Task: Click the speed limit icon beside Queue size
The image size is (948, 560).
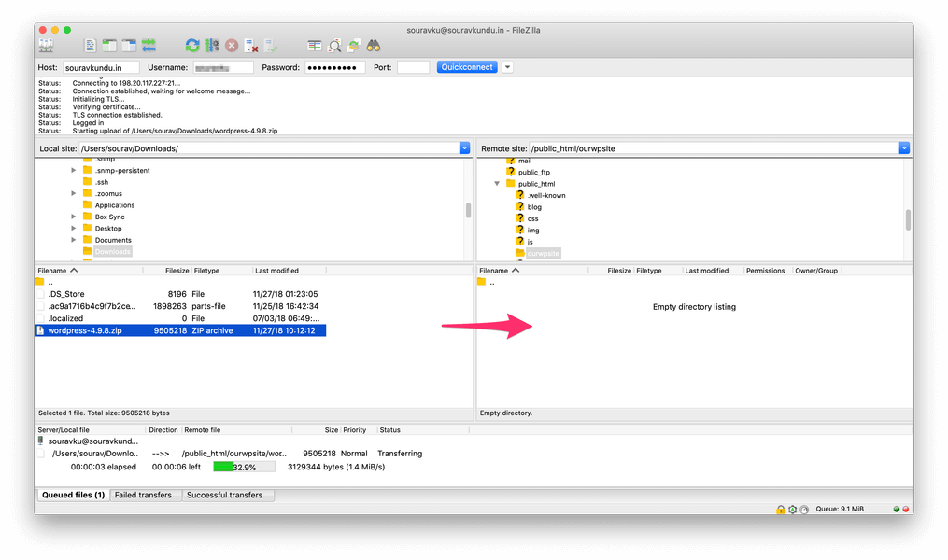Action: coord(804,510)
